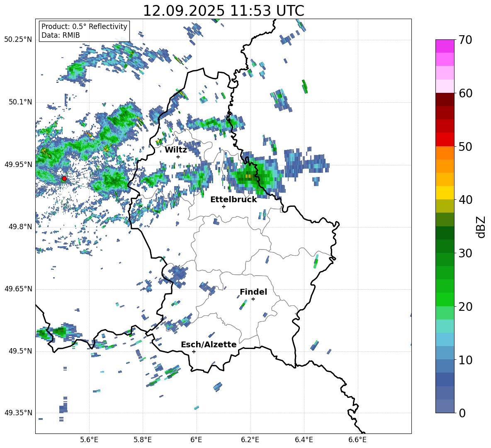The height and width of the screenshot is (448, 491).
Task: Click the Findel city label
Action: 253,292
